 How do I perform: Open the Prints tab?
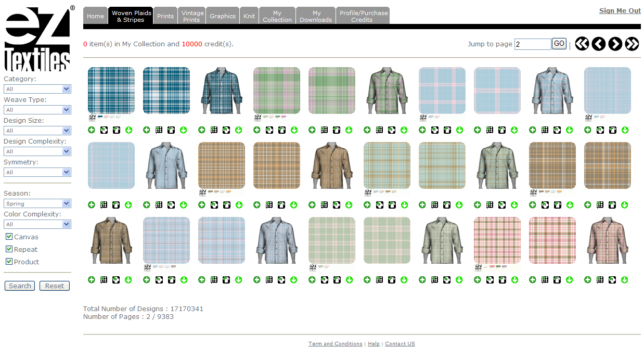pyautogui.click(x=165, y=16)
